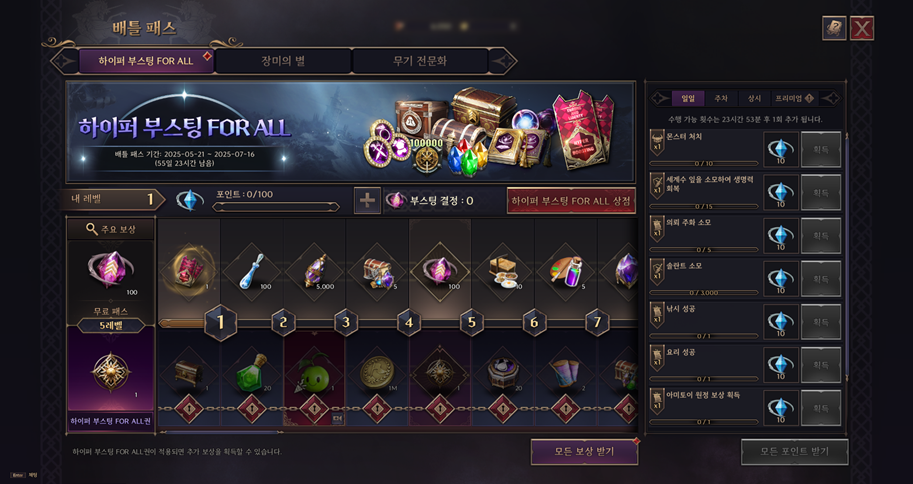Select the blue potion reward at level 2
The image size is (913, 484).
tap(252, 271)
